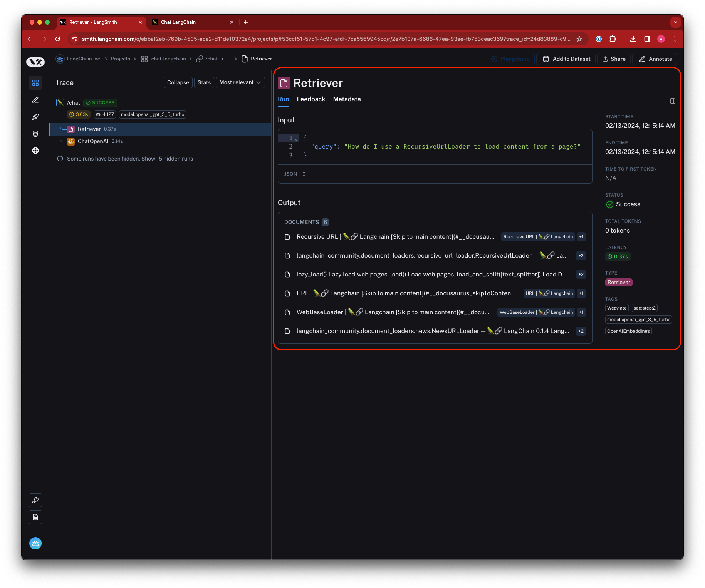Change the JSON format selector

pyautogui.click(x=295, y=174)
